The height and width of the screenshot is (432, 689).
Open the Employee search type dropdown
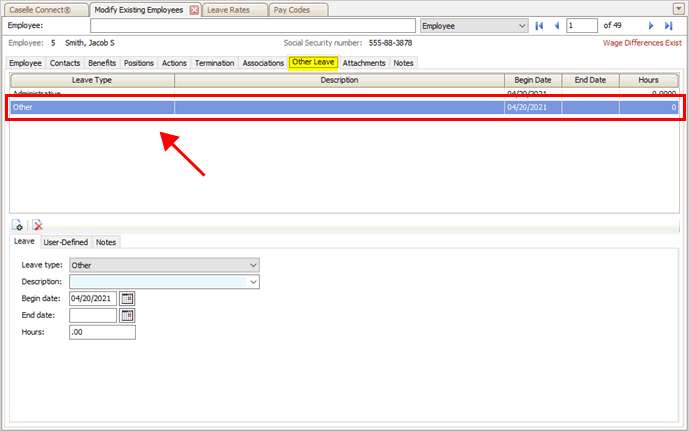521,25
